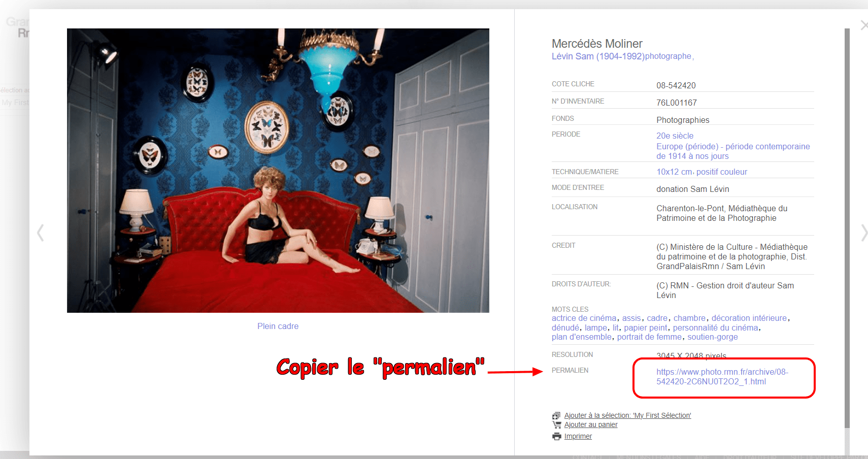Open keyword 'lit'
Image resolution: width=868 pixels, height=459 pixels.
pos(616,328)
